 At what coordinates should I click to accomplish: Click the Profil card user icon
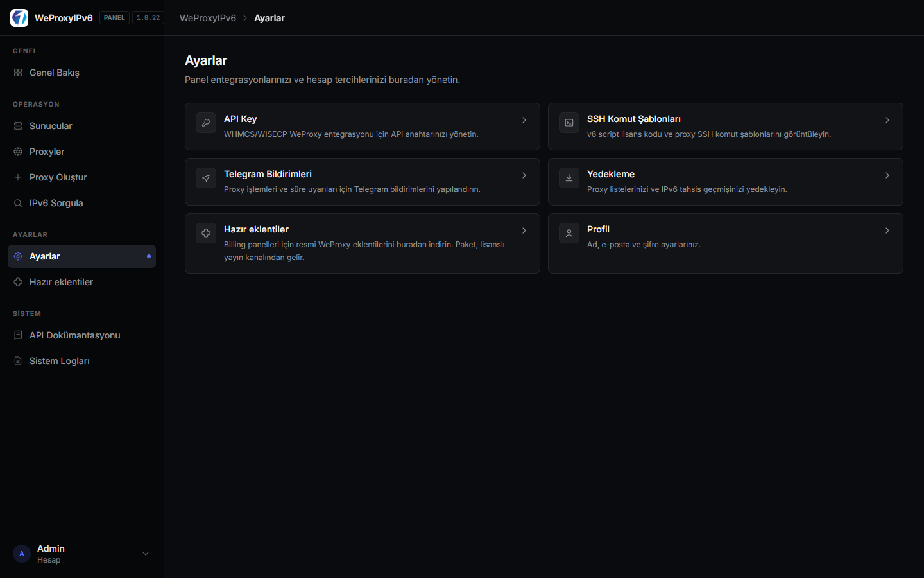click(x=569, y=233)
